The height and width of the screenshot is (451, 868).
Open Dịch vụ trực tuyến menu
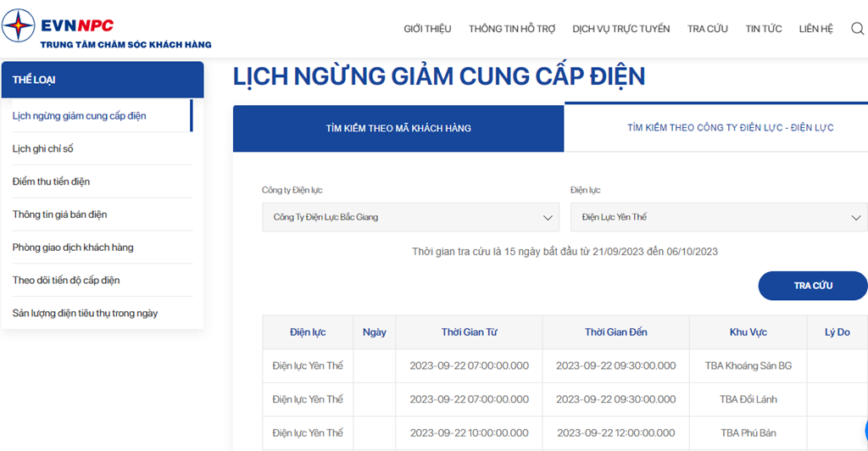coord(620,29)
